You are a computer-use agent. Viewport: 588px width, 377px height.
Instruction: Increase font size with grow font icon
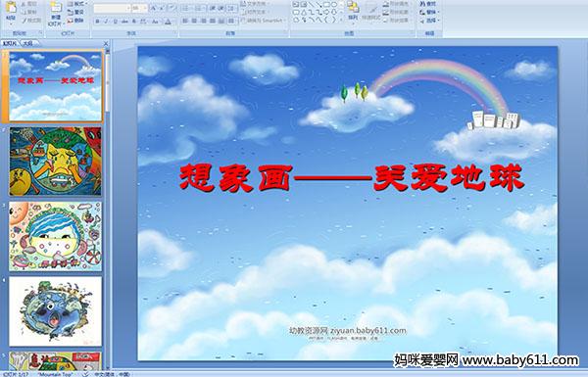click(154, 8)
